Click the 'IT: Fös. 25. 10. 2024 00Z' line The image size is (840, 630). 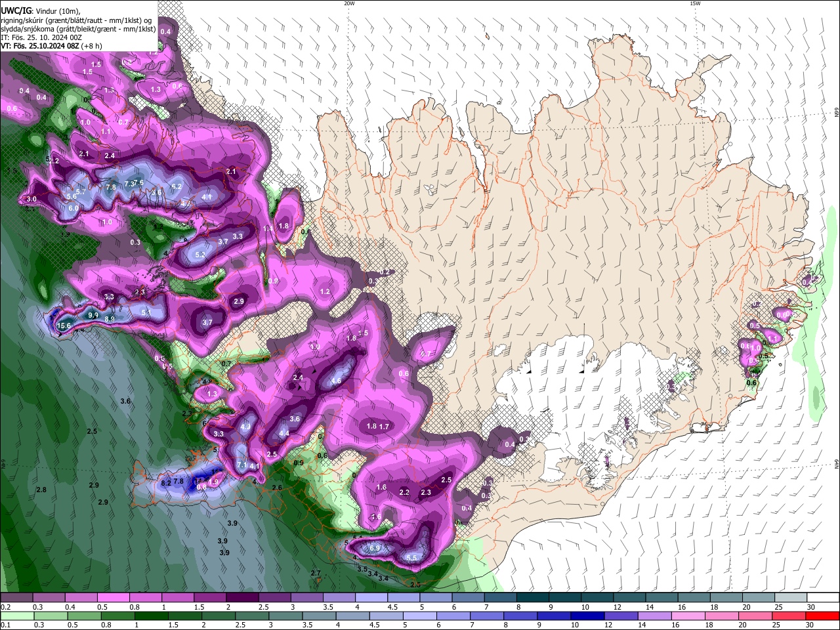[41, 37]
